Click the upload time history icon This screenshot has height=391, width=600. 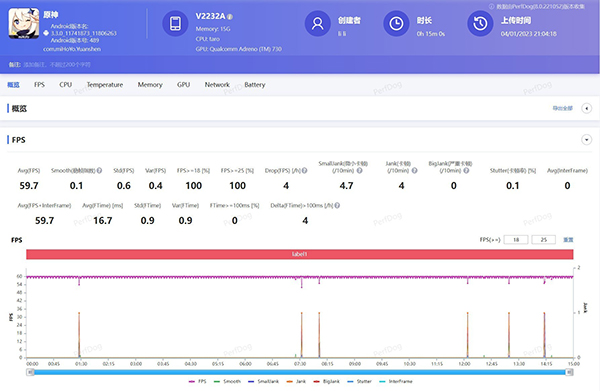point(480,23)
